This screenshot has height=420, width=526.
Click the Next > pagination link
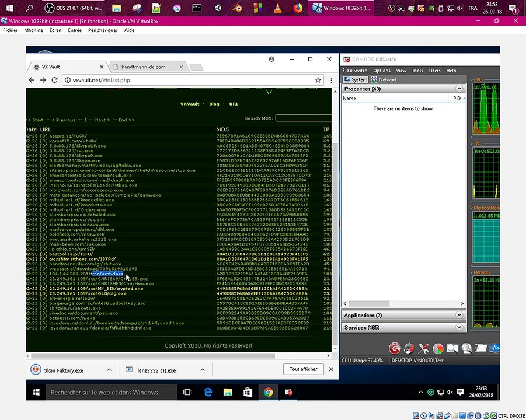[x=103, y=120]
